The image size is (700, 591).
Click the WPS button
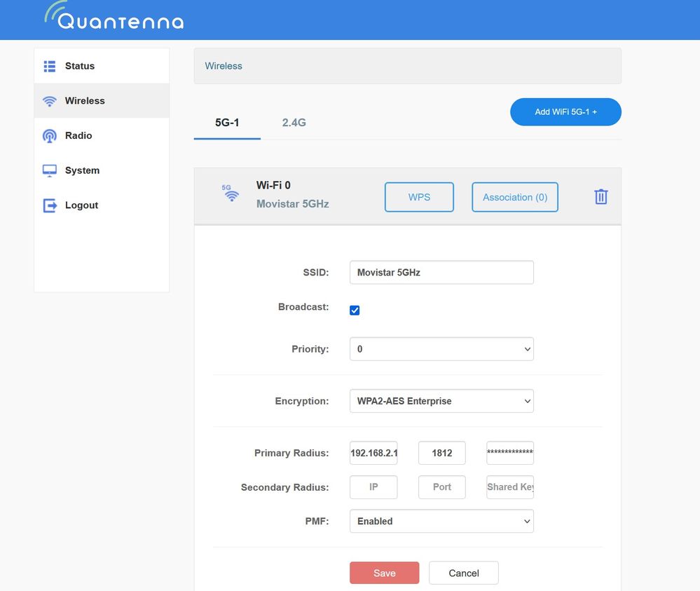coord(419,197)
